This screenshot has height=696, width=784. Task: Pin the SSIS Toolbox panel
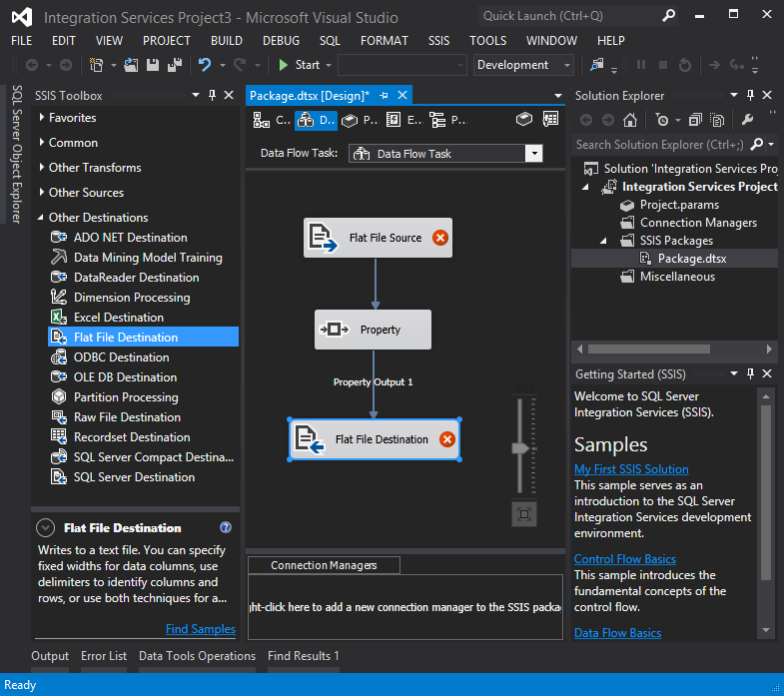click(212, 96)
